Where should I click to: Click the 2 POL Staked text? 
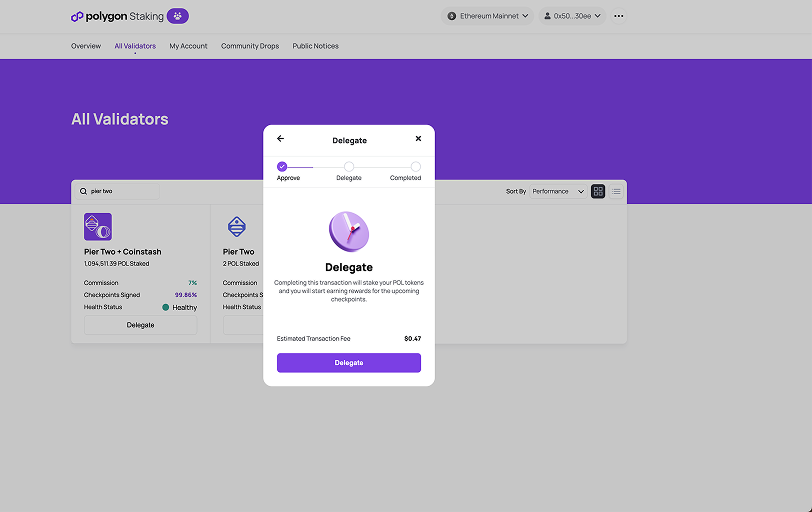click(241, 264)
